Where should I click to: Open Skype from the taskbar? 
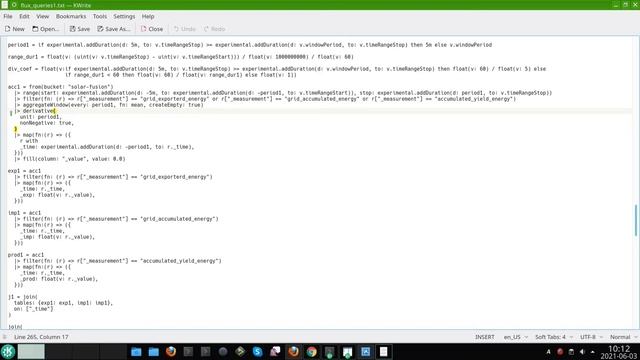(257, 351)
